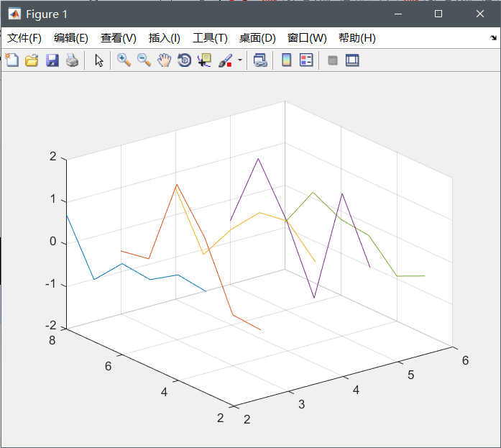Select the Brush data tool
501x448 pixels.
tap(226, 60)
